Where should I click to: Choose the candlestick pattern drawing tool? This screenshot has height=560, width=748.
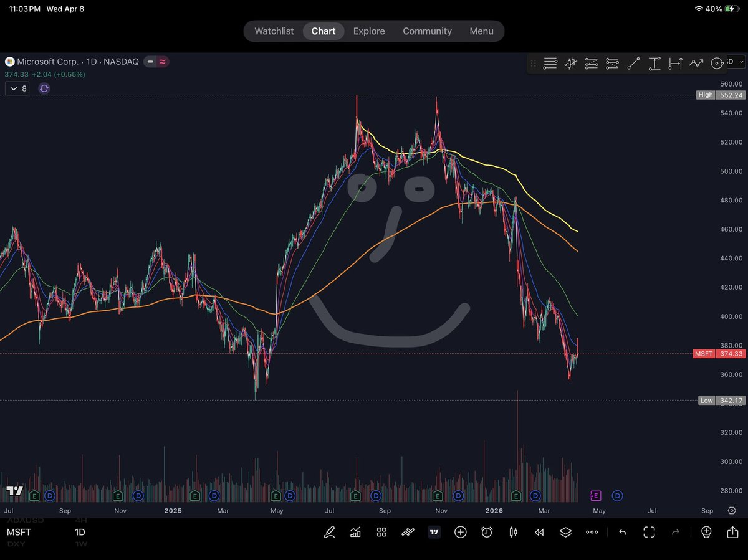[570, 63]
